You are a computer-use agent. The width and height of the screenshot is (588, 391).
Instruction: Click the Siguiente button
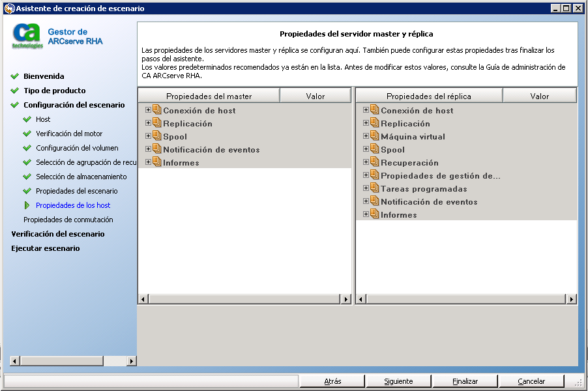(x=398, y=381)
